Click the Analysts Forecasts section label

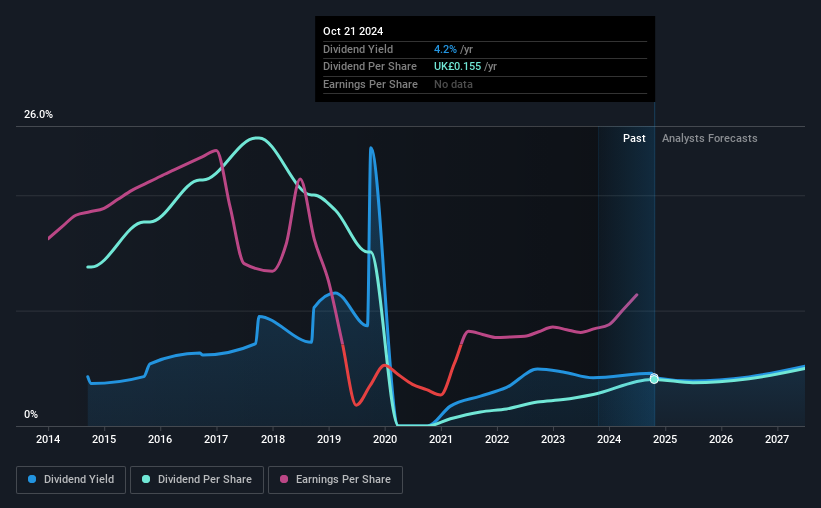[x=709, y=138]
